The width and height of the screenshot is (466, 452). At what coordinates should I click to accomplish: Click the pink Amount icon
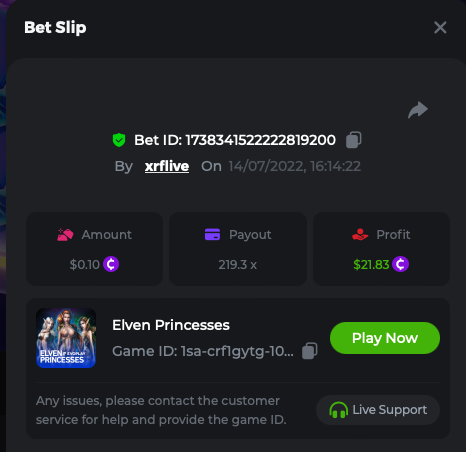65,235
